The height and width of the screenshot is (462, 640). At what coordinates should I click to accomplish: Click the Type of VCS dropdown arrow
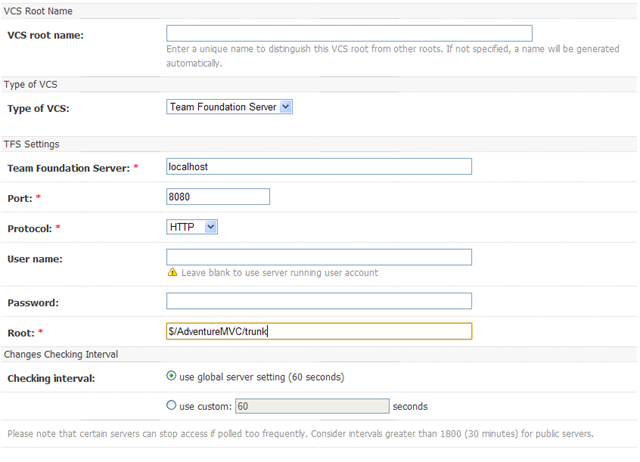tap(286, 107)
